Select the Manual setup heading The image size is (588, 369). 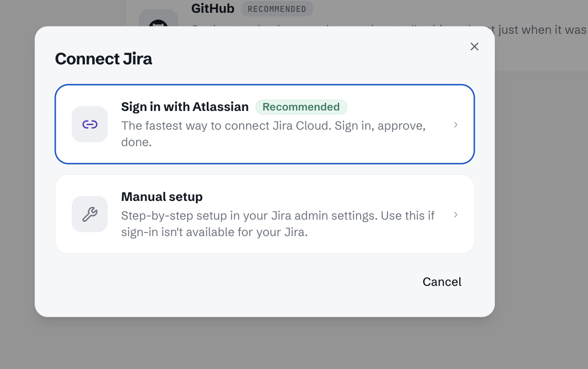click(162, 197)
